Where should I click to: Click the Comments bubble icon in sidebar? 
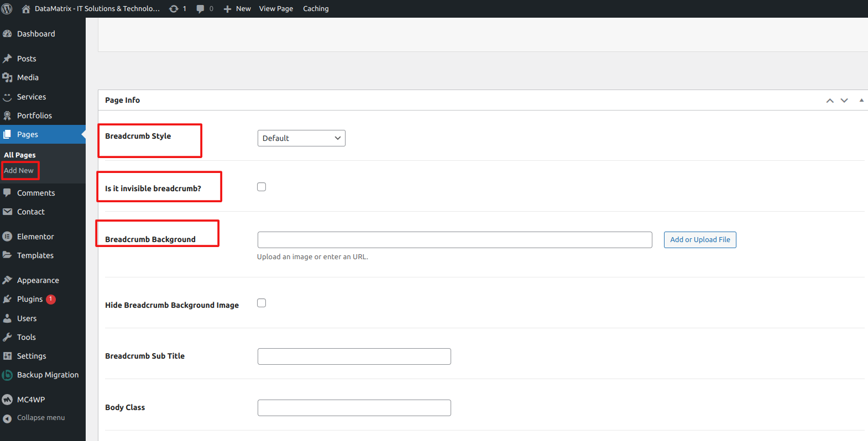[x=7, y=193]
